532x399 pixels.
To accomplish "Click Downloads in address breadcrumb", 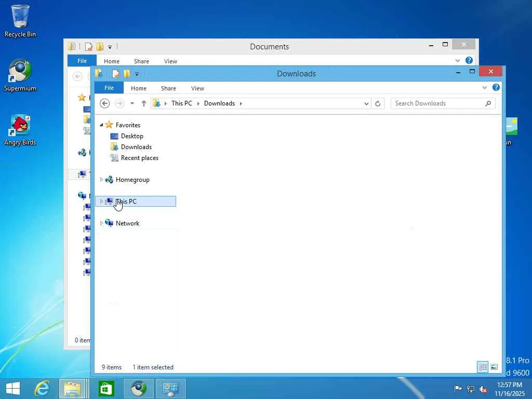I will [x=219, y=103].
